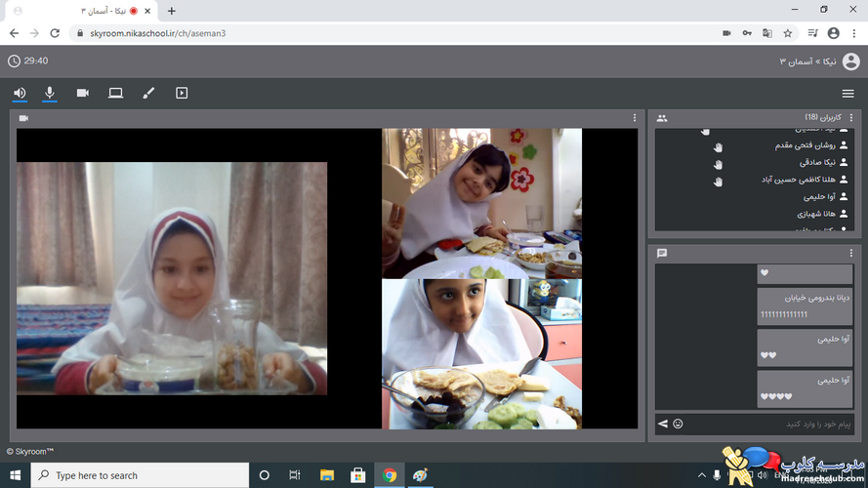Open the chat panel options menu
This screenshot has height=488, width=868.
tap(850, 253)
